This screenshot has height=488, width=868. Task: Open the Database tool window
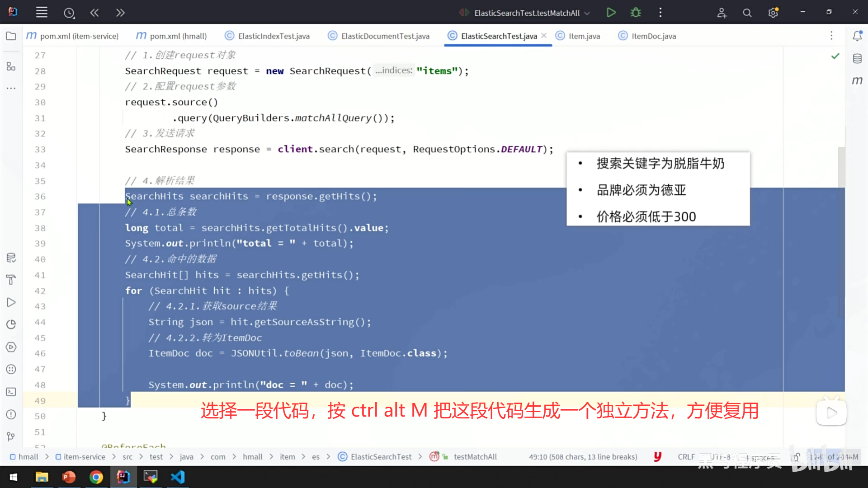tap(857, 58)
